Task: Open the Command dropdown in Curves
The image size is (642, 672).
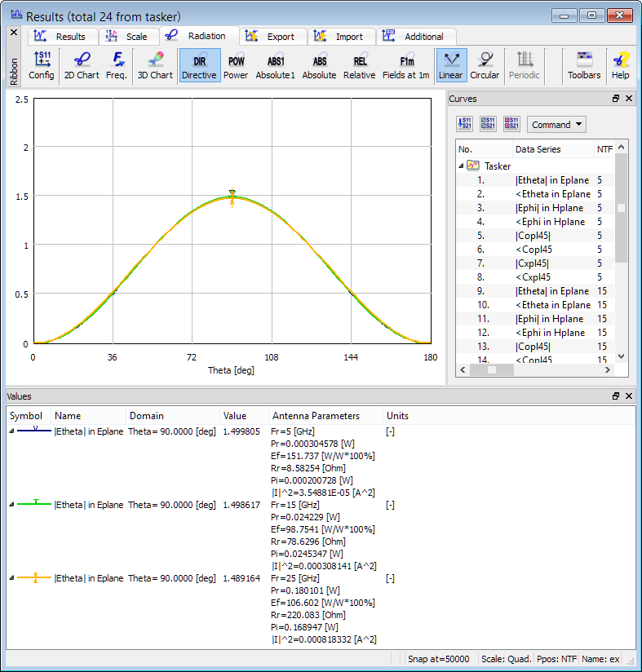Action: (556, 125)
